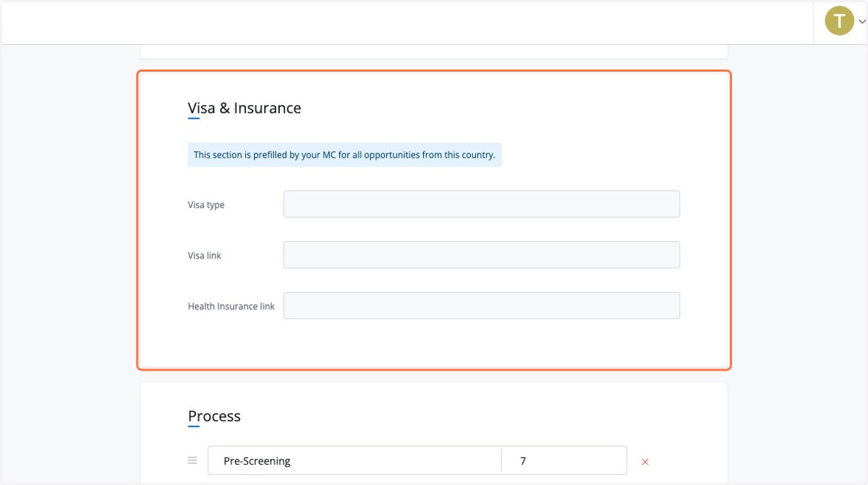Open the user avatar T menu
Viewport: 868px width, 485px height.
[x=839, y=21]
